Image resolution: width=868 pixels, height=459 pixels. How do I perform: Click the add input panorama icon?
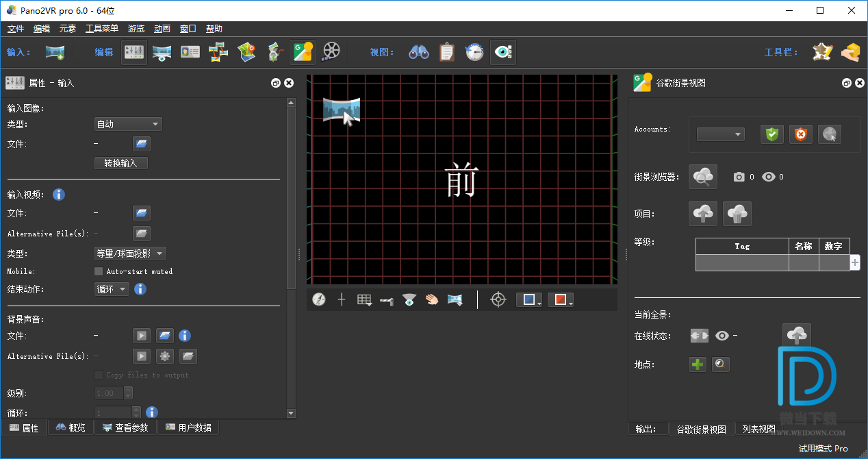[x=55, y=52]
